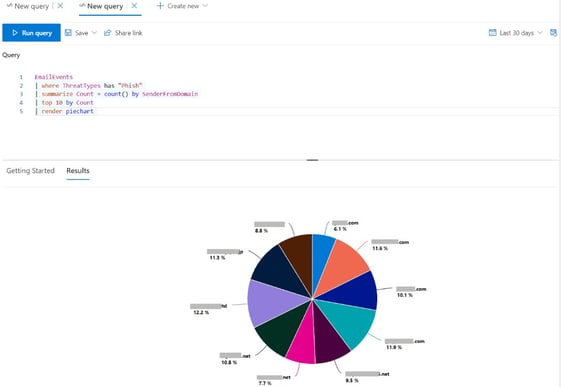Click the play triangle in Run query
Viewport: 561px width, 387px height.
pos(15,33)
